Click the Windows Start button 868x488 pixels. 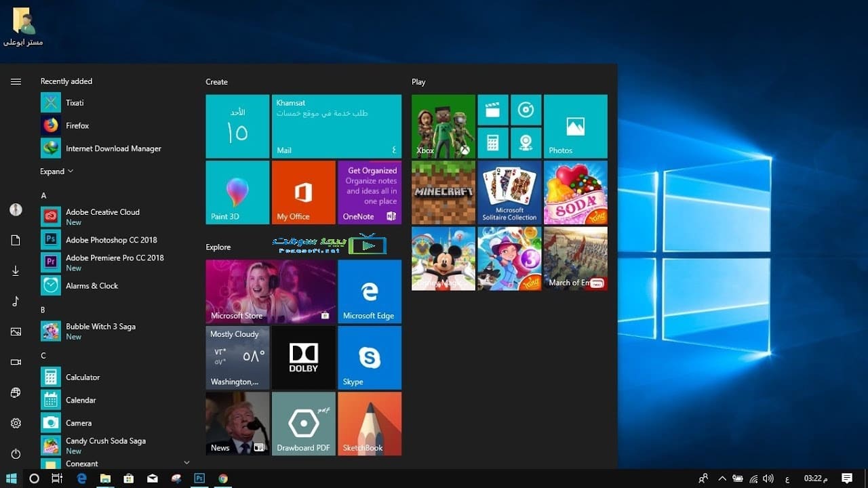coord(11,479)
